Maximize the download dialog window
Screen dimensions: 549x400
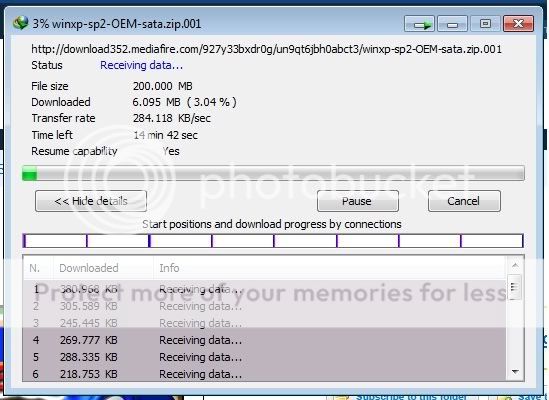click(485, 24)
